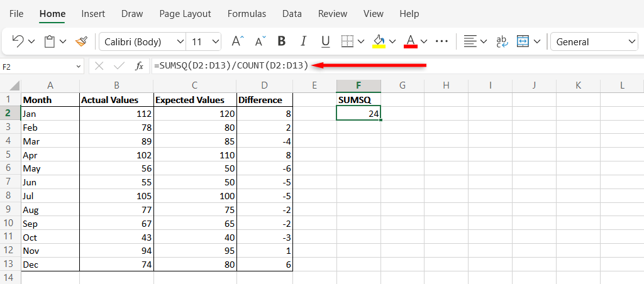Toggle Underline formatting
The height and width of the screenshot is (284, 644).
tap(325, 41)
